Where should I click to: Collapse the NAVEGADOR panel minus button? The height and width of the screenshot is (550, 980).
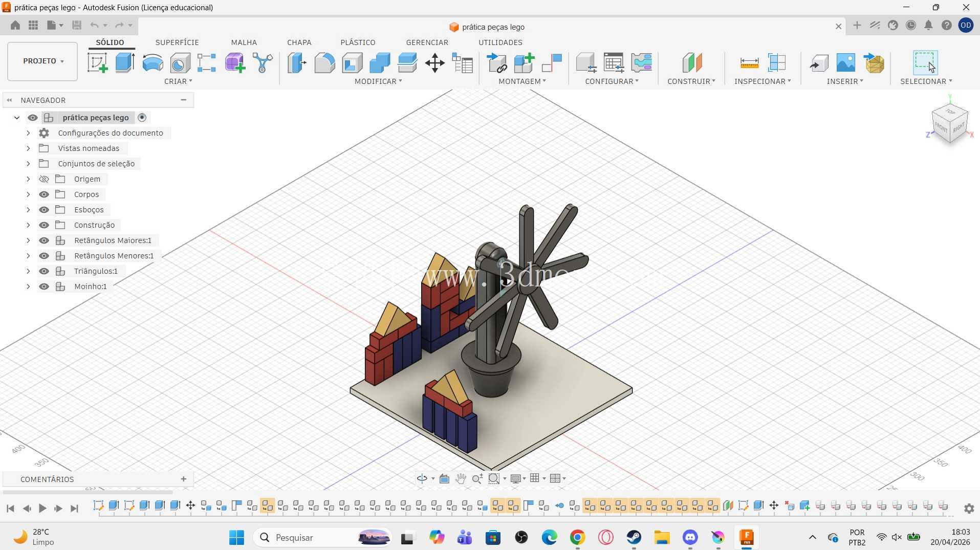pyautogui.click(x=183, y=100)
